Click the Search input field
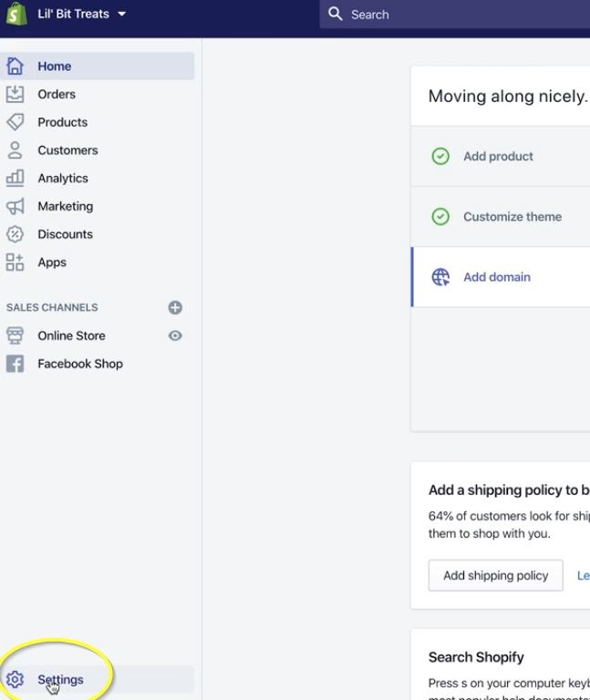The width and height of the screenshot is (590, 700). 455,15
